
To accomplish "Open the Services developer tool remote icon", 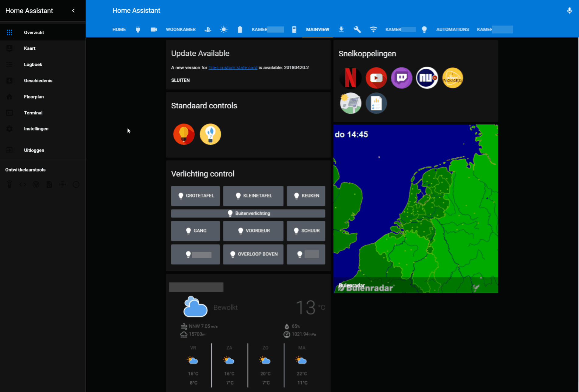I will coord(9,185).
